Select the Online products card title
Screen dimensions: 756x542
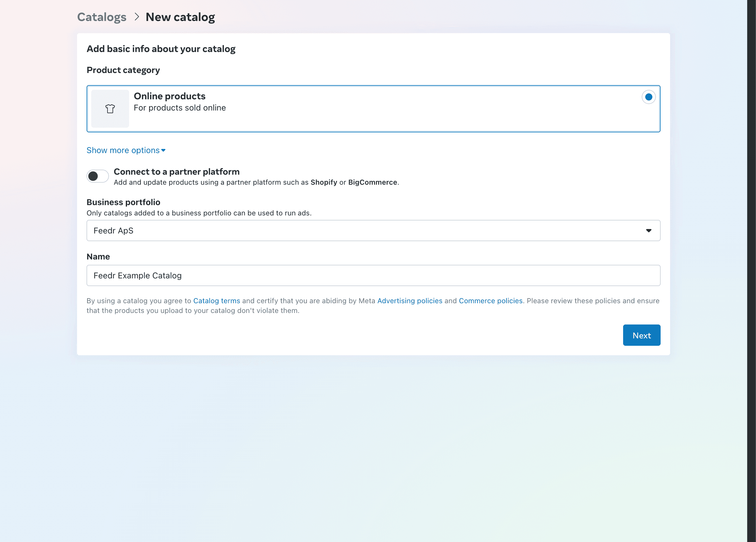click(169, 96)
